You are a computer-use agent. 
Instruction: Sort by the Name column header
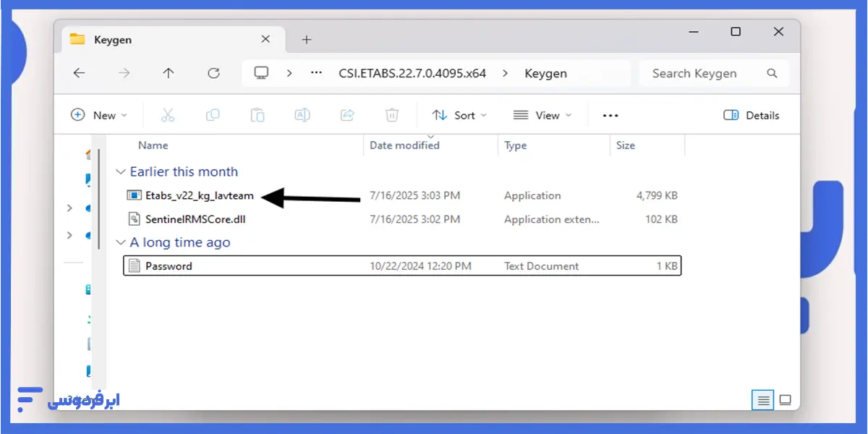(153, 145)
